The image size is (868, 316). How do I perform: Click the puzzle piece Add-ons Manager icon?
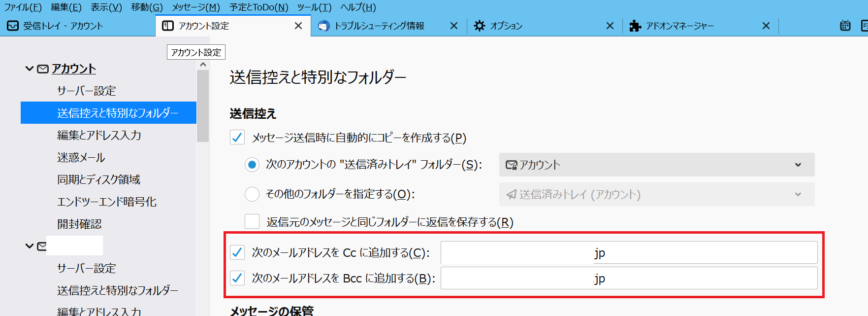(635, 26)
